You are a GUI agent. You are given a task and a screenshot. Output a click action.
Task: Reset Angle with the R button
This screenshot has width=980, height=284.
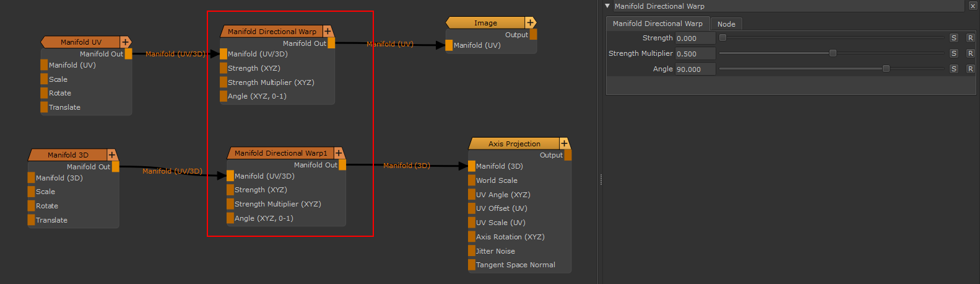point(970,69)
